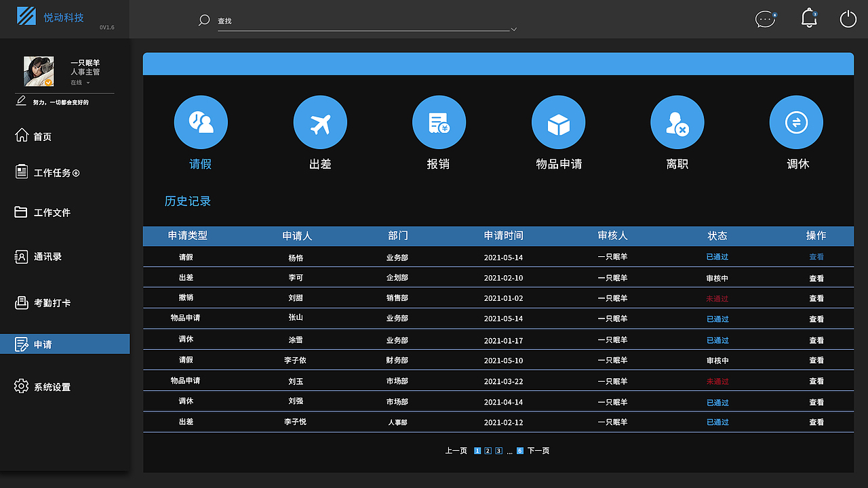Click the notification bell icon
This screenshot has height=488, width=868.
pyautogui.click(x=808, y=18)
